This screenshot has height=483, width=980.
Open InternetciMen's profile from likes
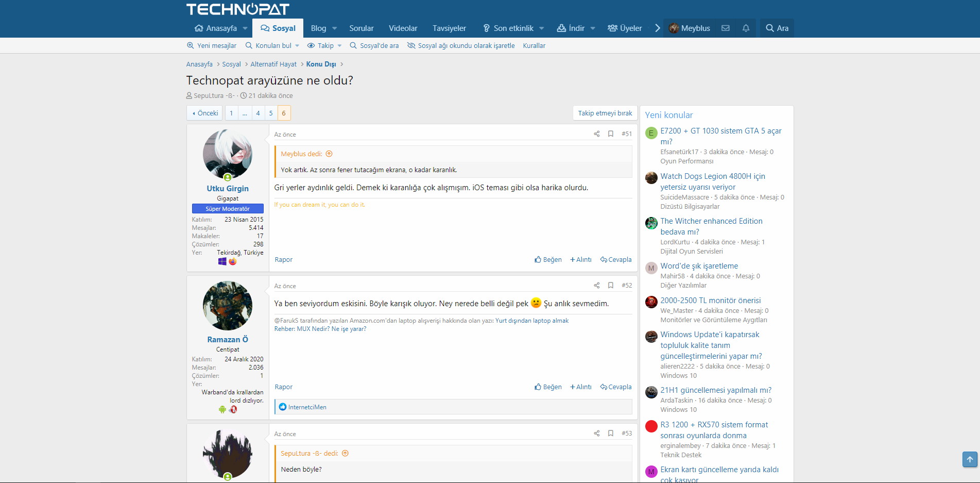pos(307,407)
